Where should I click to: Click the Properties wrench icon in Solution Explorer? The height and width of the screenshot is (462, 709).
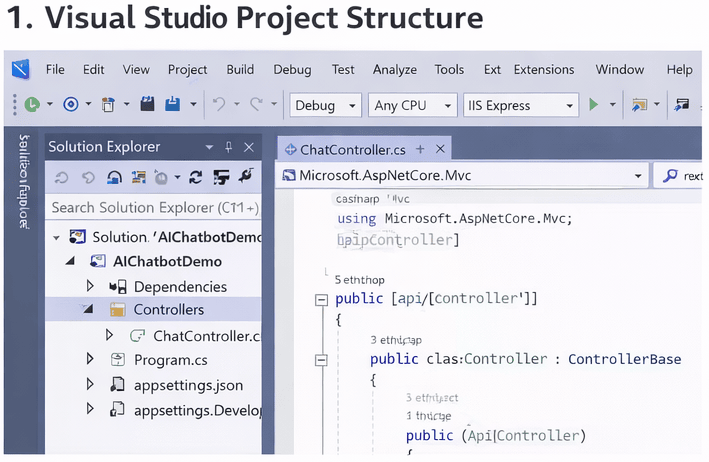click(246, 176)
